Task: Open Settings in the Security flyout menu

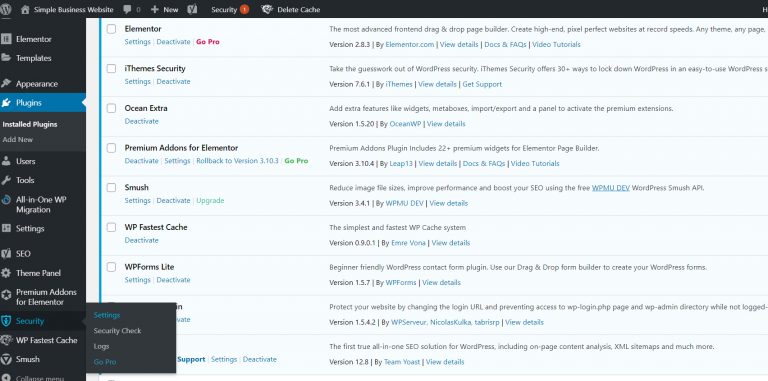Action: (107, 315)
